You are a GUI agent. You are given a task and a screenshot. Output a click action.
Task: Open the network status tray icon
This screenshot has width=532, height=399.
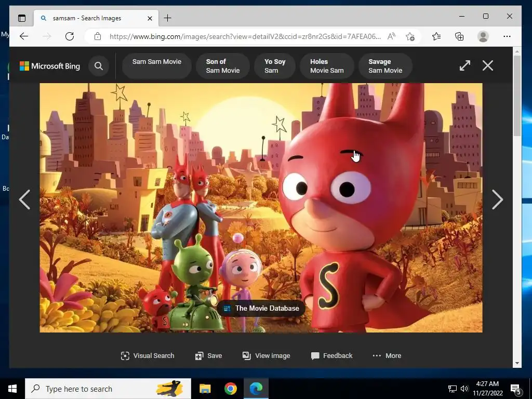(x=453, y=389)
